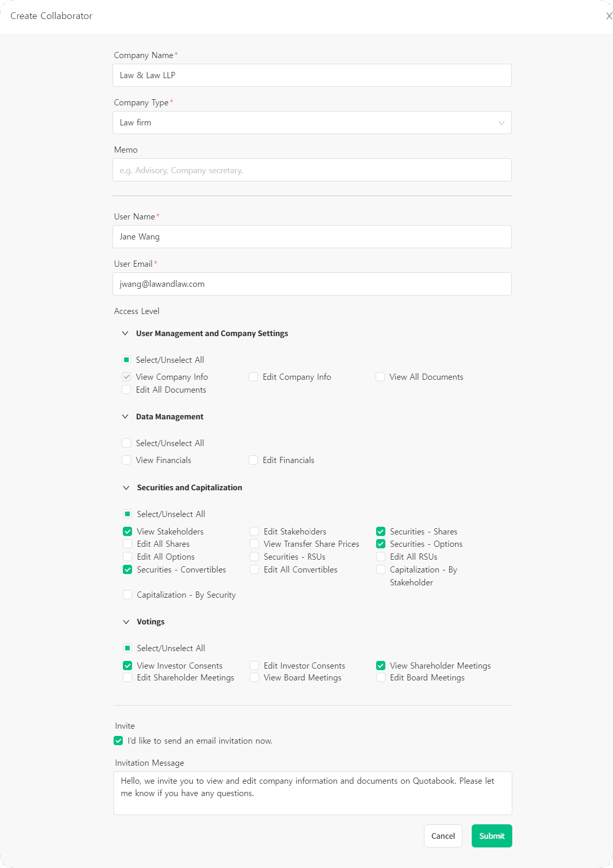The height and width of the screenshot is (868, 613).
Task: Collapse the Securities and Capitalization section
Action: click(x=125, y=487)
